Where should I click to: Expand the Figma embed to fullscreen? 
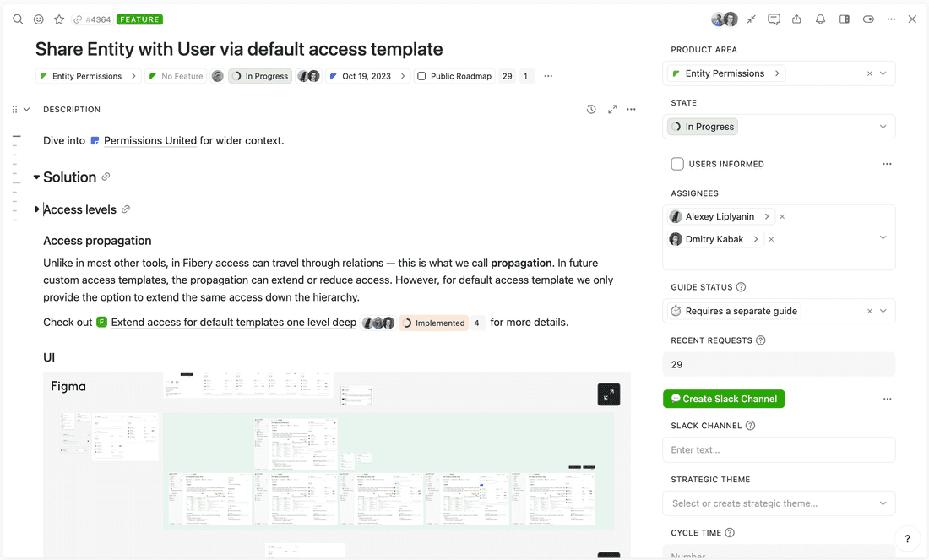pos(609,394)
